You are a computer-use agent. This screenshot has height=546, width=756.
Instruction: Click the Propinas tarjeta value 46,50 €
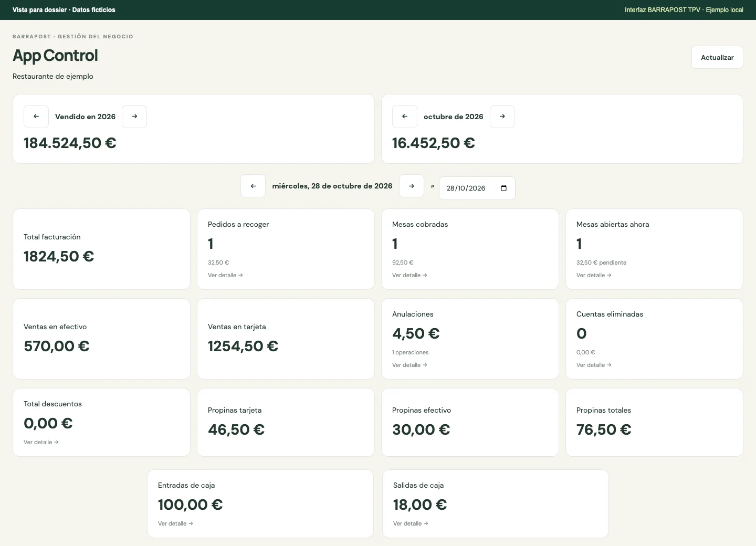click(x=236, y=429)
